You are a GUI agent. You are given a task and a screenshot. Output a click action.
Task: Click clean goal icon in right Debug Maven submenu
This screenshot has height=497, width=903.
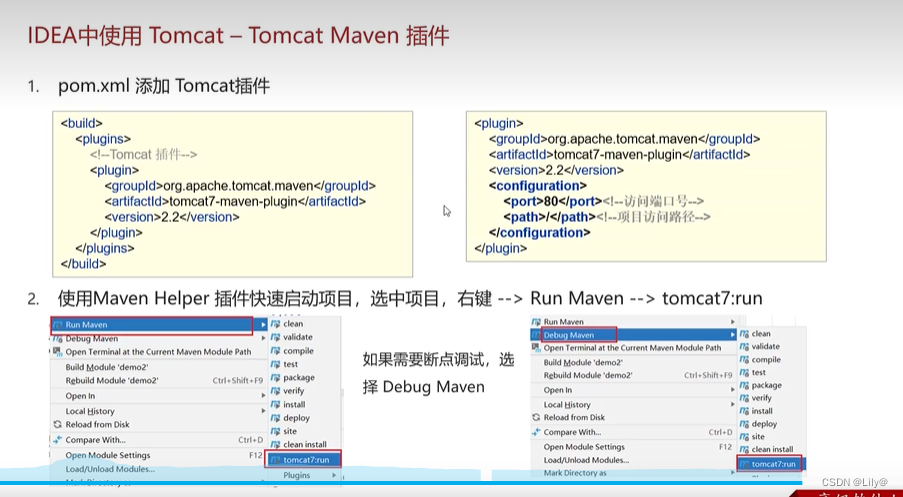(x=744, y=333)
